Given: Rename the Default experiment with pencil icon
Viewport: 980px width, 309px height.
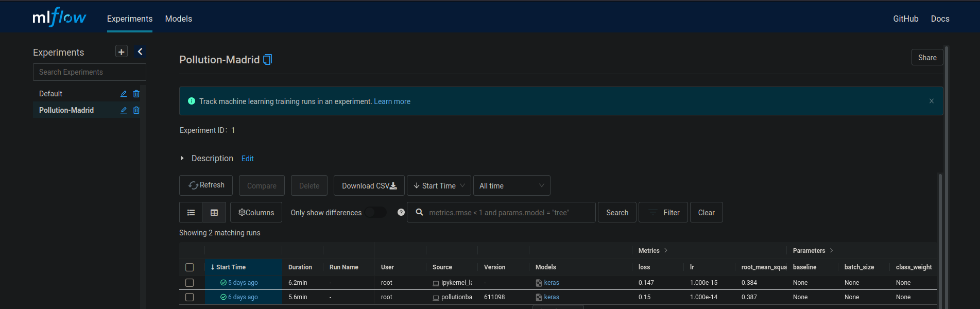Looking at the screenshot, I should coord(124,94).
